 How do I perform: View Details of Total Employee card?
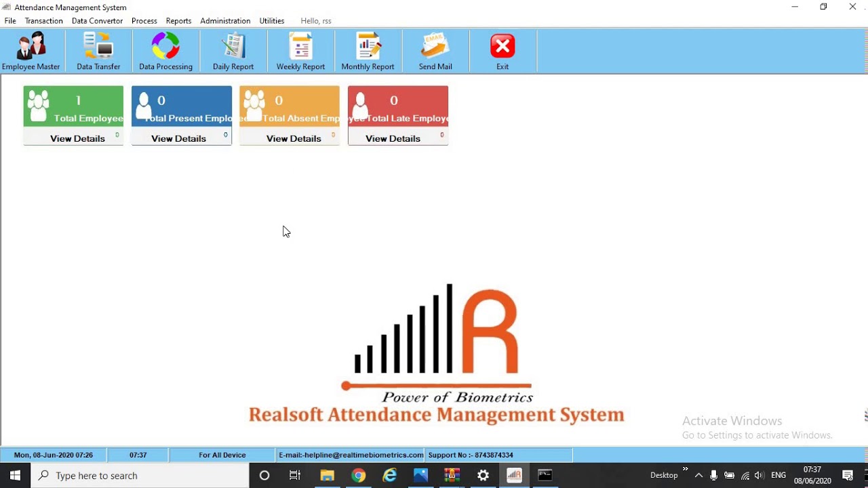(77, 138)
